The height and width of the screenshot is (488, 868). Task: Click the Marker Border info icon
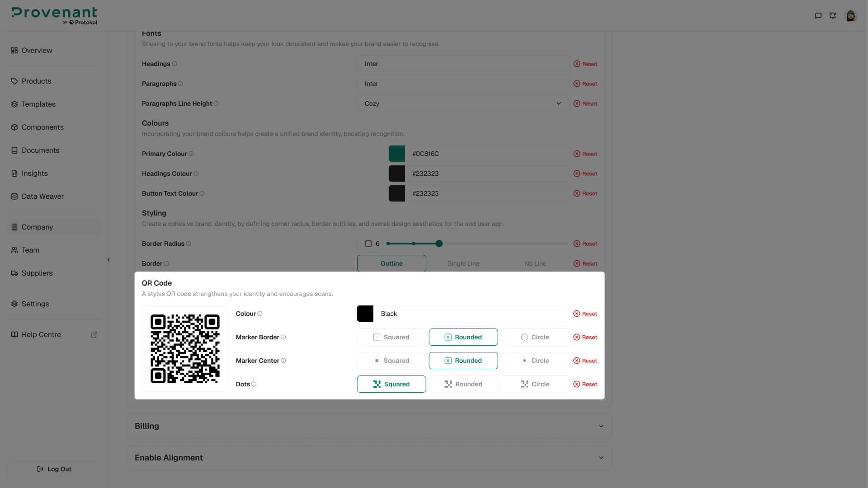tap(283, 337)
